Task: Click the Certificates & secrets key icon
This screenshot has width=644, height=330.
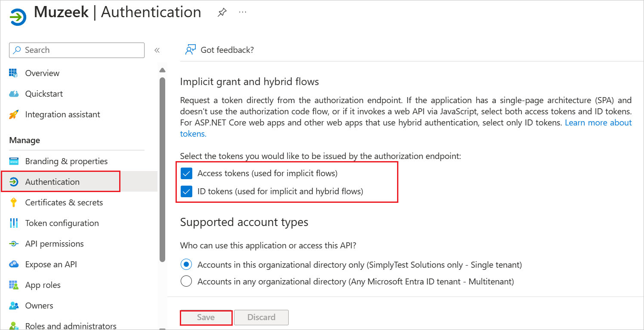Action: [x=14, y=202]
